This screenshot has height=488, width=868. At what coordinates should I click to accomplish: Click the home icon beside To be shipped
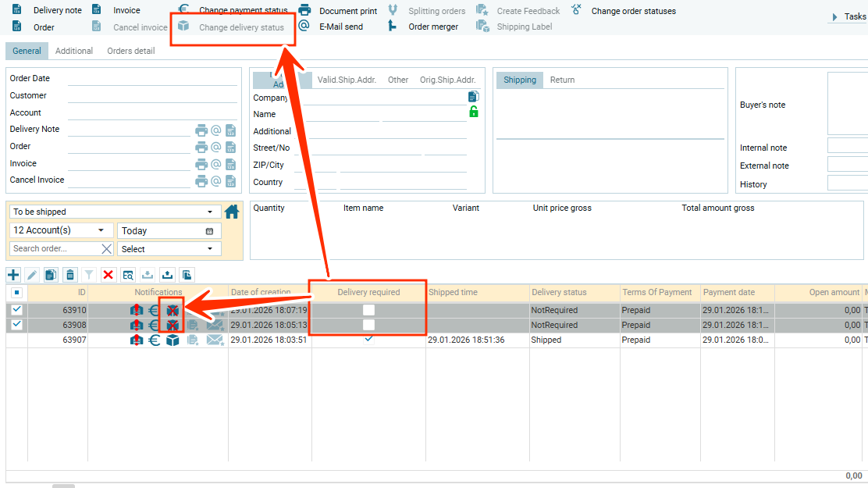[x=232, y=212]
